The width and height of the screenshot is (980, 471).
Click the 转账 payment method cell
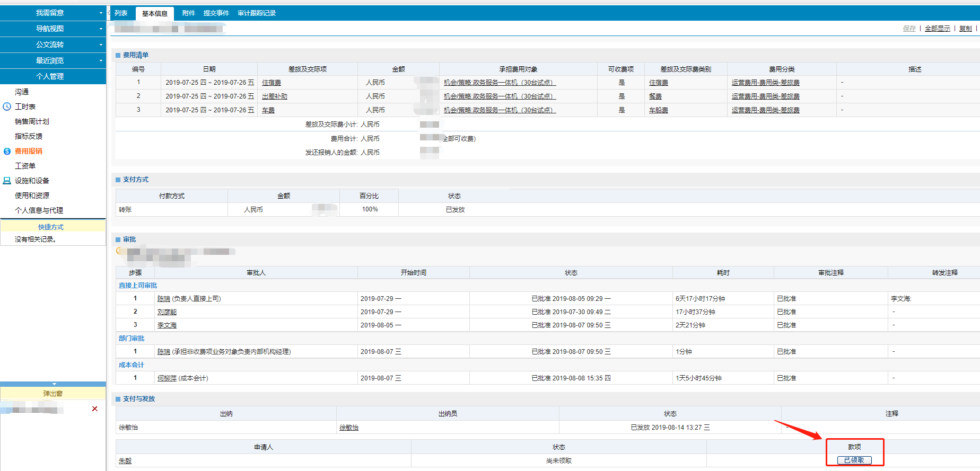[172, 210]
